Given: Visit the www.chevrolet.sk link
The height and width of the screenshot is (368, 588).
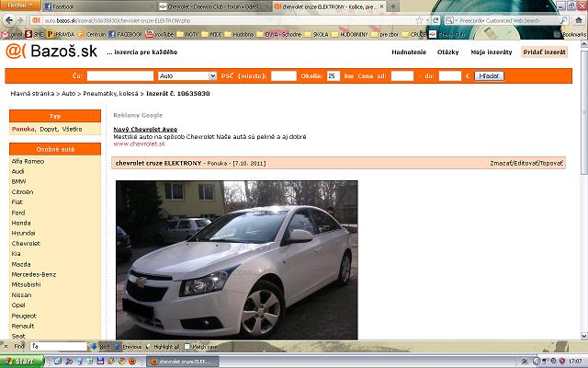Looking at the screenshot, I should [x=139, y=144].
